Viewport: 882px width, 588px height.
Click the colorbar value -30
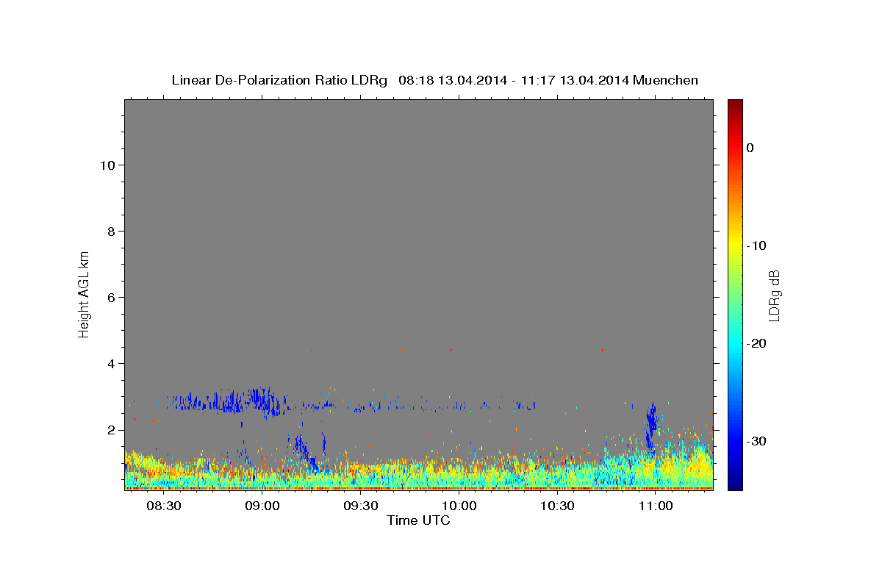[756, 441]
